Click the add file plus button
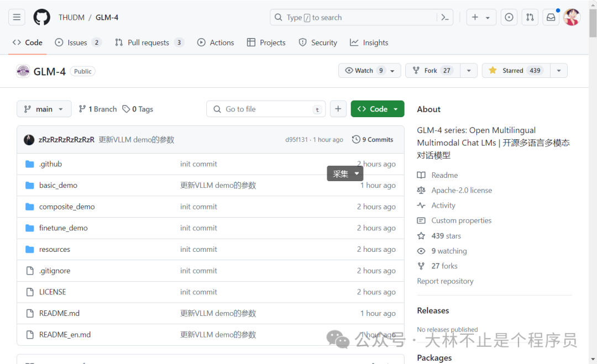Image resolution: width=597 pixels, height=364 pixels. coord(338,109)
